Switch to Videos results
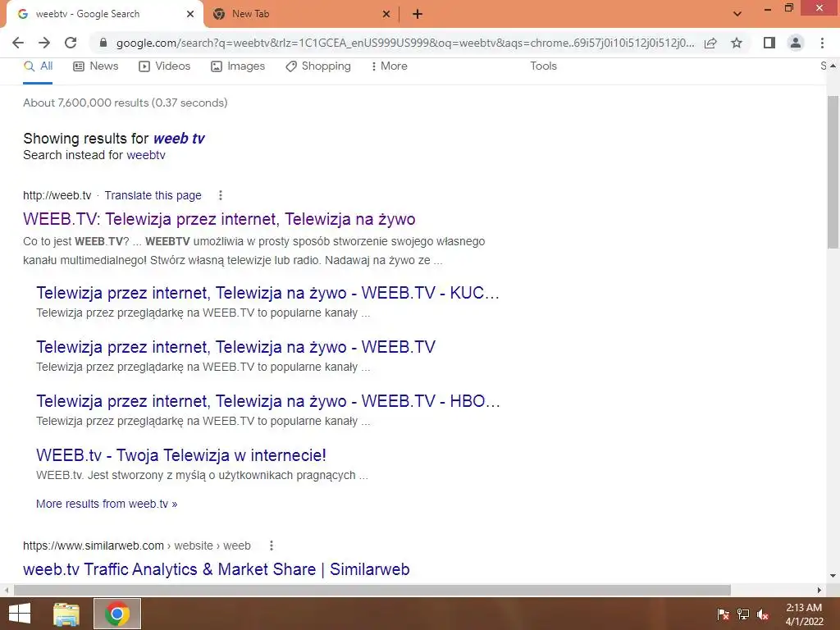The height and width of the screenshot is (630, 840). pyautogui.click(x=164, y=66)
